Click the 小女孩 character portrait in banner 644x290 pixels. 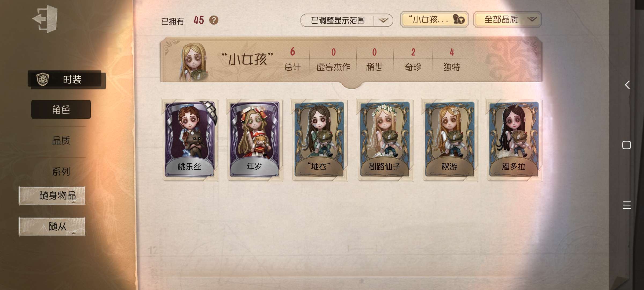194,62
